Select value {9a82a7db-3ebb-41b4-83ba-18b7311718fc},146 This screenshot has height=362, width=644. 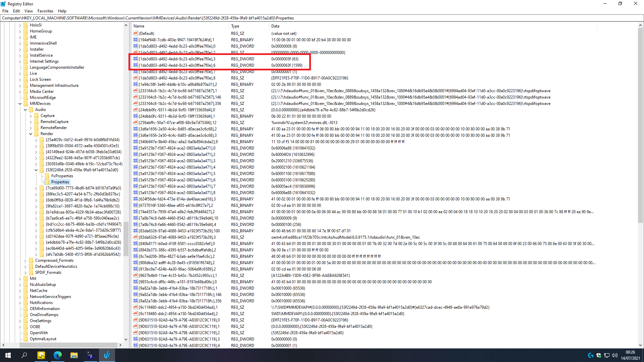180,294
